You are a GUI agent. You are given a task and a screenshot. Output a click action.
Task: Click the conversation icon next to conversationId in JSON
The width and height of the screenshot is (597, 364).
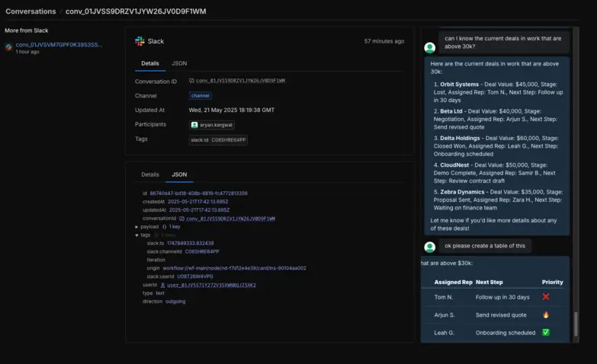pyautogui.click(x=181, y=219)
